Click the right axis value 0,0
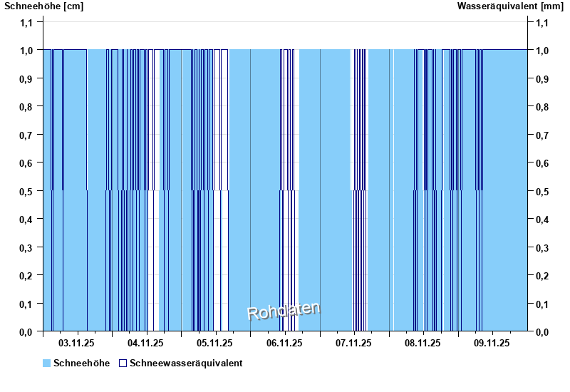 [x=542, y=331]
